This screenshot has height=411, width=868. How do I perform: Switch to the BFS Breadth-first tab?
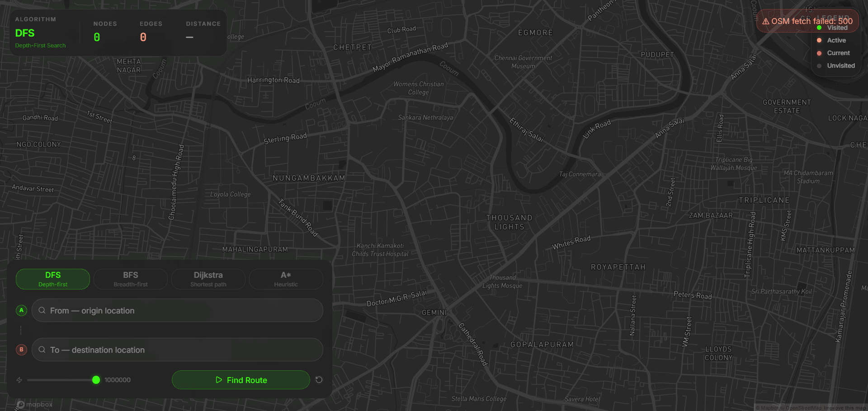131,279
